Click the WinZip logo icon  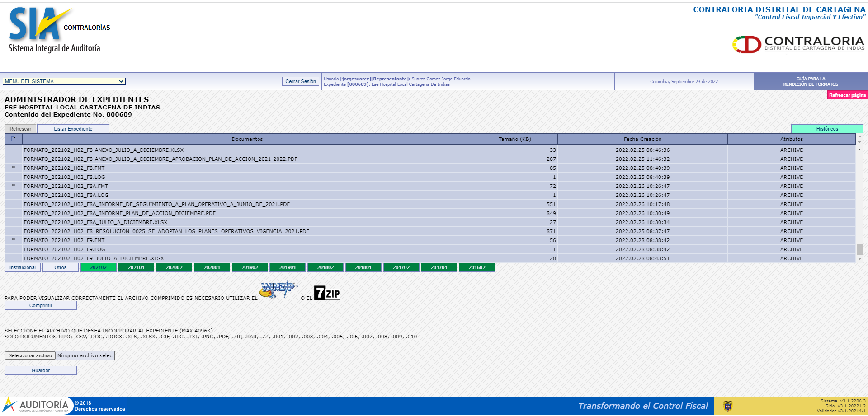(x=278, y=289)
